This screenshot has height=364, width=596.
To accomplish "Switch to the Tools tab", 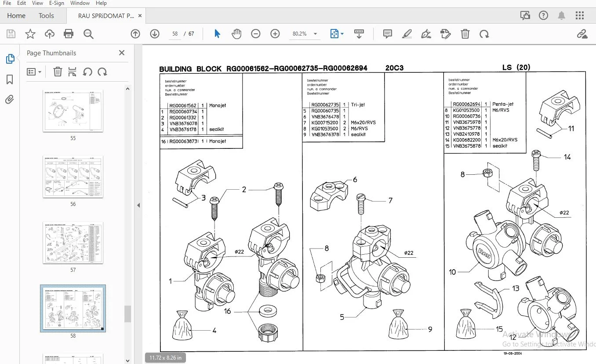I will pos(46,15).
